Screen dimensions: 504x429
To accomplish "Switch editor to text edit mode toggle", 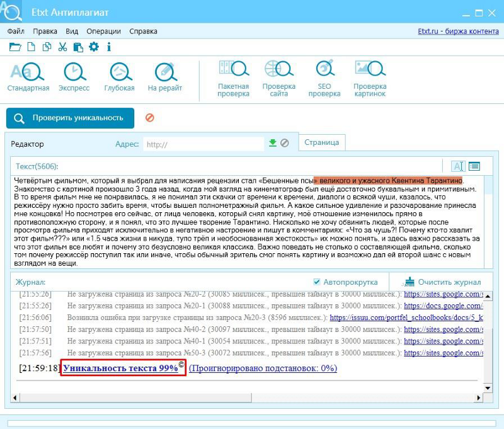I will (x=458, y=166).
